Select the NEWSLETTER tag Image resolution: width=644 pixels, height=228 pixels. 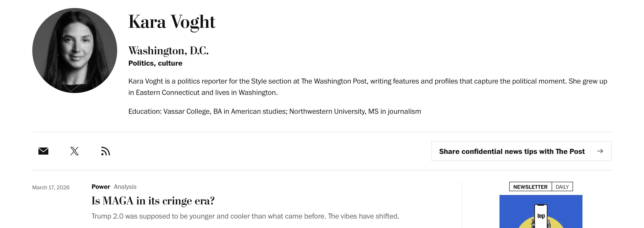click(530, 187)
